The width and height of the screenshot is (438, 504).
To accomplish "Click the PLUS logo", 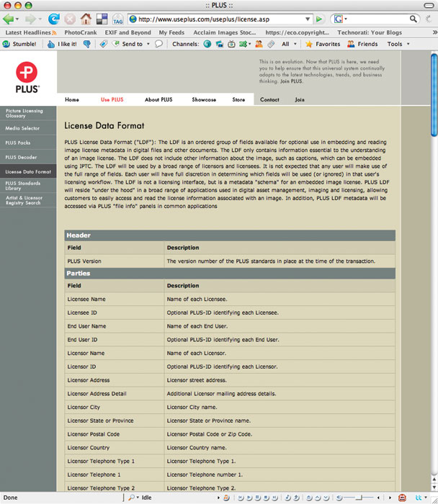I will tap(27, 78).
